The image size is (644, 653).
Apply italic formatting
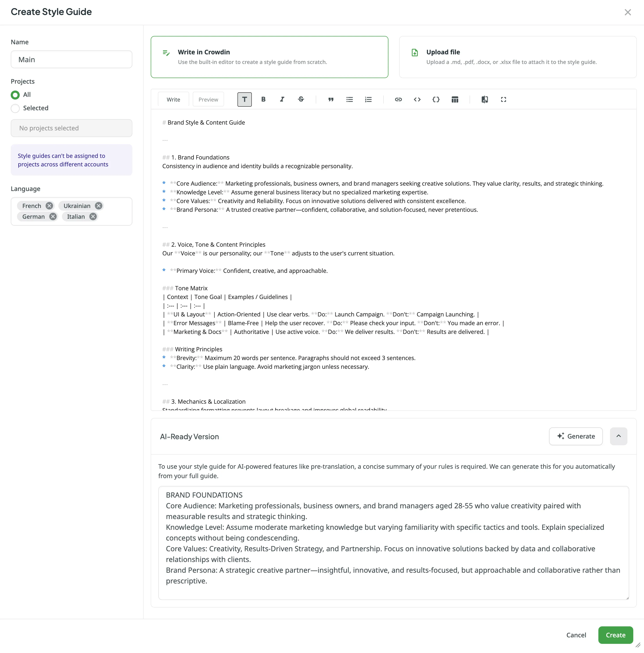click(x=282, y=99)
